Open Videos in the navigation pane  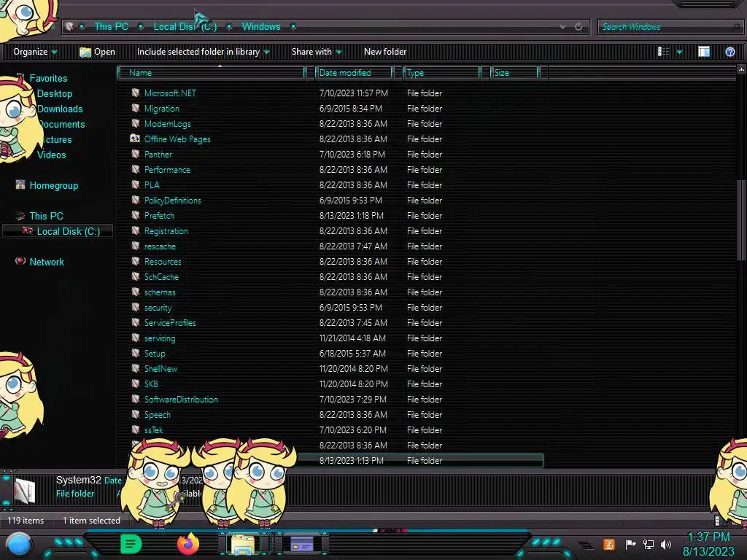click(52, 155)
